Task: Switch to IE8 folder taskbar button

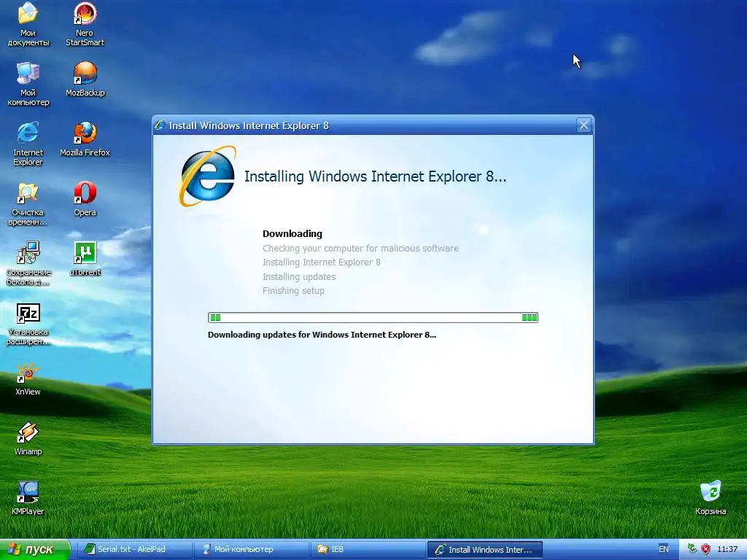Action: [x=368, y=550]
